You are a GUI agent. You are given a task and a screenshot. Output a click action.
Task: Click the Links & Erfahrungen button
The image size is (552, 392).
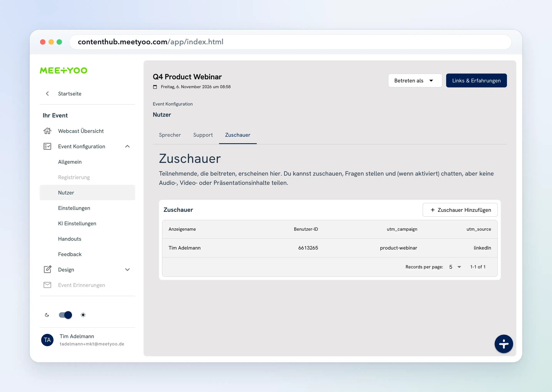point(476,80)
